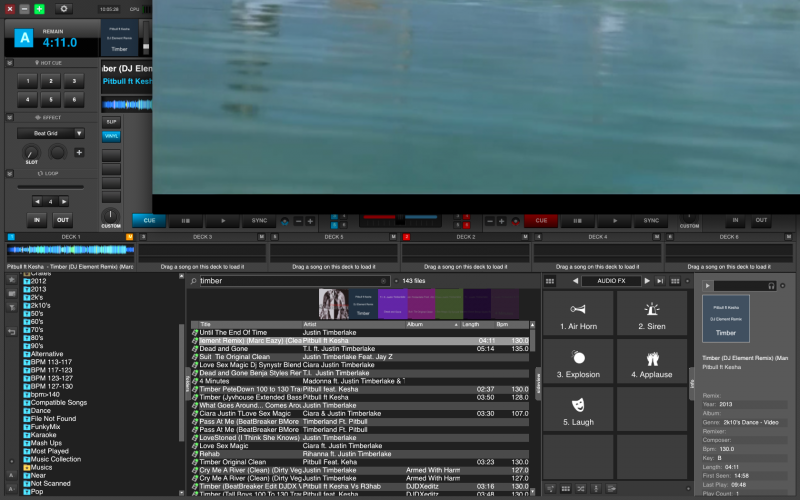Toggle master M on Deck 5
800x500 pixels.
click(393, 237)
